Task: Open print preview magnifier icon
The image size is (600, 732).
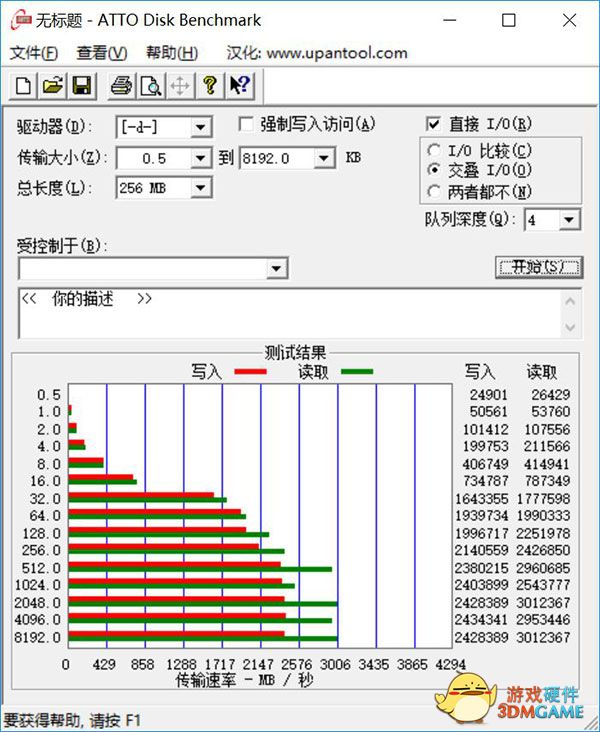Action: point(151,85)
